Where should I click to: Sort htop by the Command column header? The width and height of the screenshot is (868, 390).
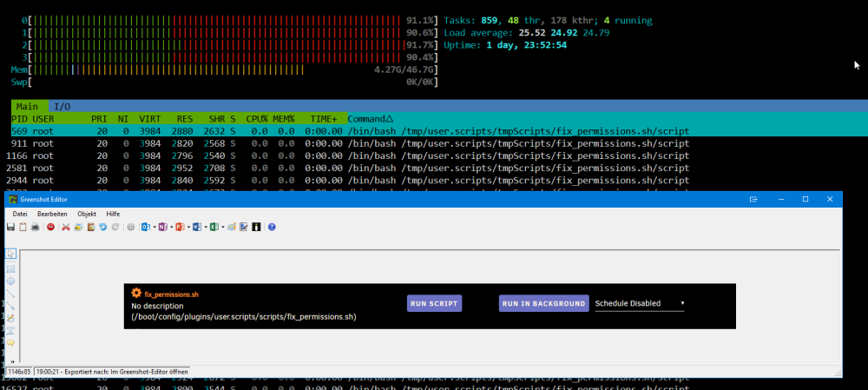371,118
